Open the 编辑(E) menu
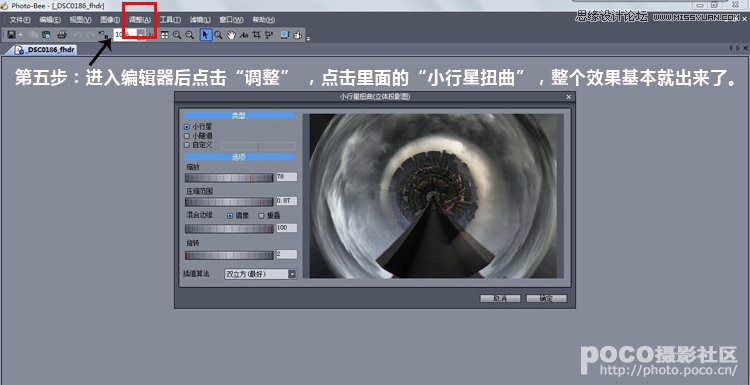Viewport: 750px width, 385px height. pyautogui.click(x=50, y=20)
